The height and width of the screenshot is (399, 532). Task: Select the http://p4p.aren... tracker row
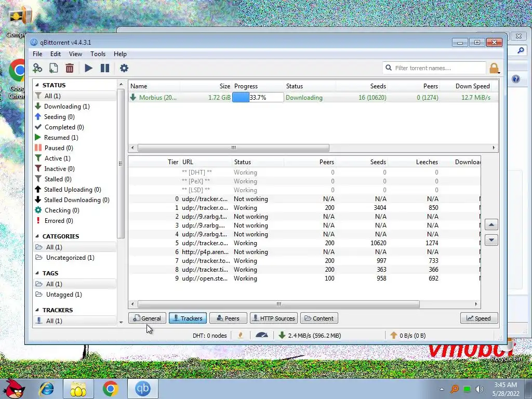click(x=304, y=252)
